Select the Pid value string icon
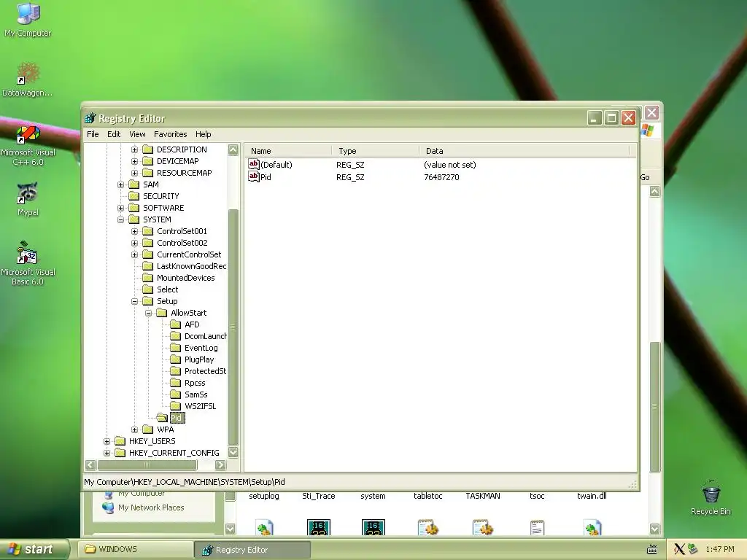Screen dimensions: 747x560 click(x=253, y=176)
